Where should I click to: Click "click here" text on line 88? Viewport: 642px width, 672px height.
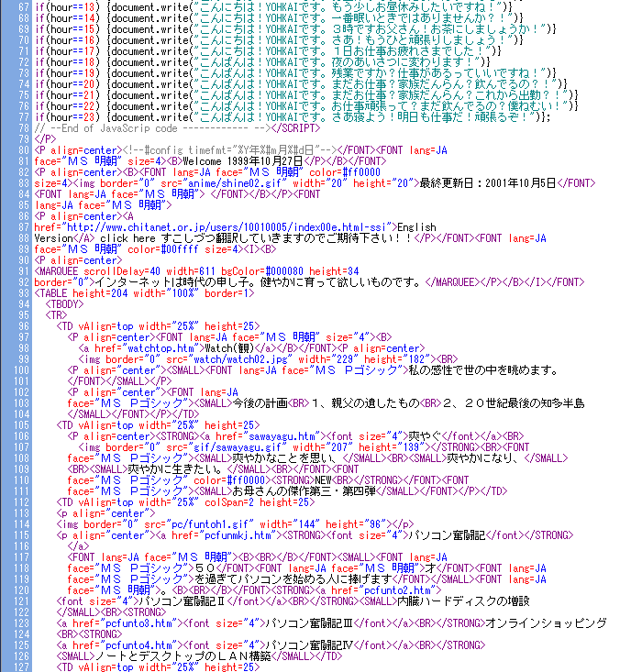click(127, 238)
